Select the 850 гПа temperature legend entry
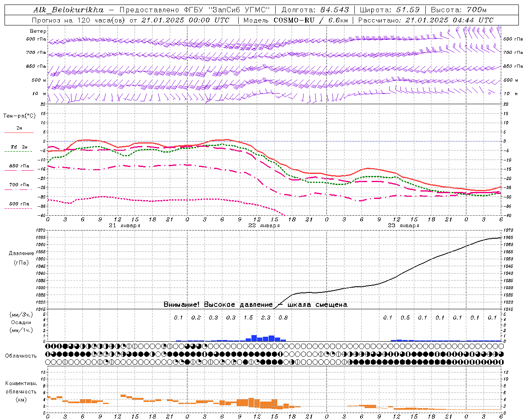The width and height of the screenshot is (525, 420). tap(19, 166)
